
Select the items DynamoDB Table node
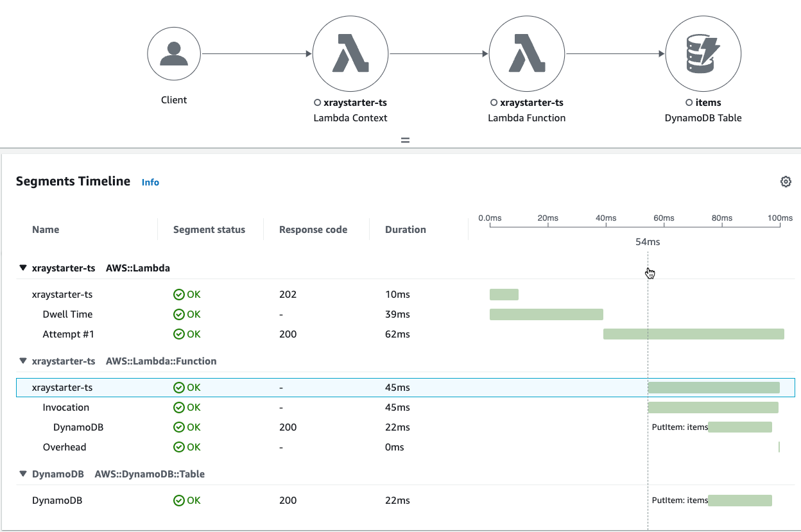(703, 54)
